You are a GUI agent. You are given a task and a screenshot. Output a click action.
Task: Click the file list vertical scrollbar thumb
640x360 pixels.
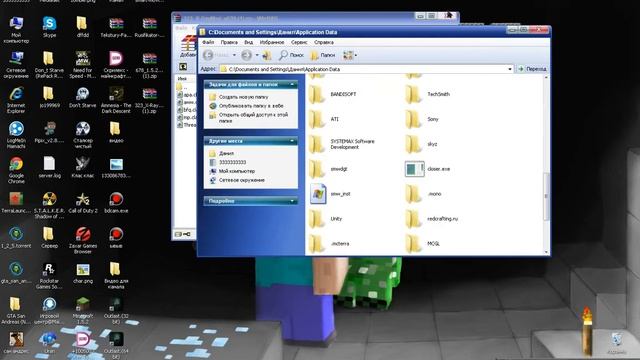coord(546,196)
